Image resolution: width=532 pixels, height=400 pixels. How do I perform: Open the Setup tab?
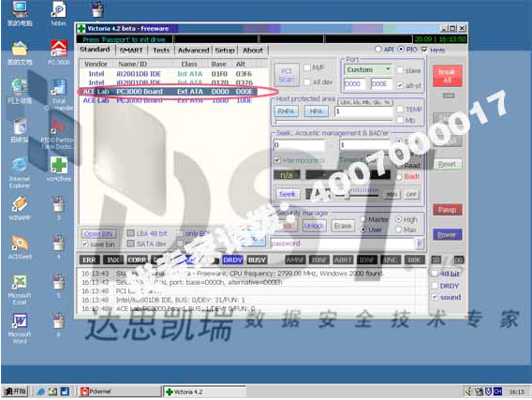tap(225, 51)
